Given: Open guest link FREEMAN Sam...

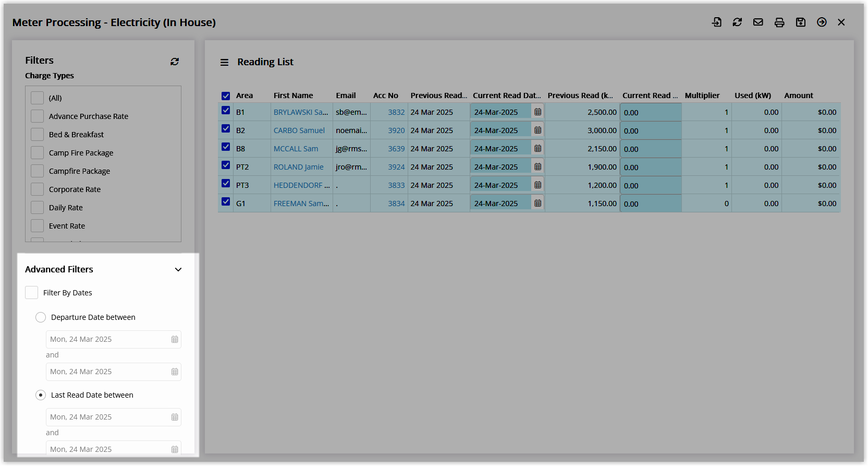Looking at the screenshot, I should [x=301, y=204].
